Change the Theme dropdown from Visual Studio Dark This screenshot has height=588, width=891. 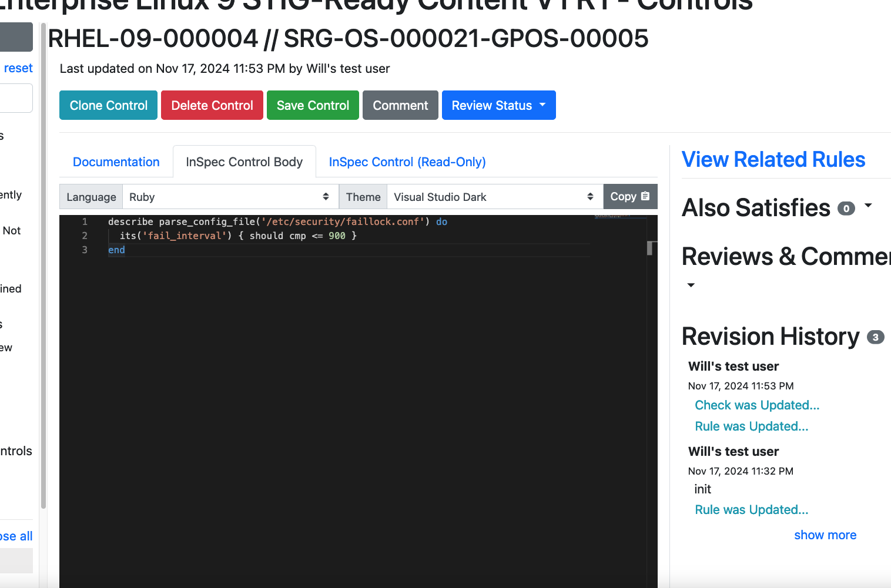tap(494, 197)
